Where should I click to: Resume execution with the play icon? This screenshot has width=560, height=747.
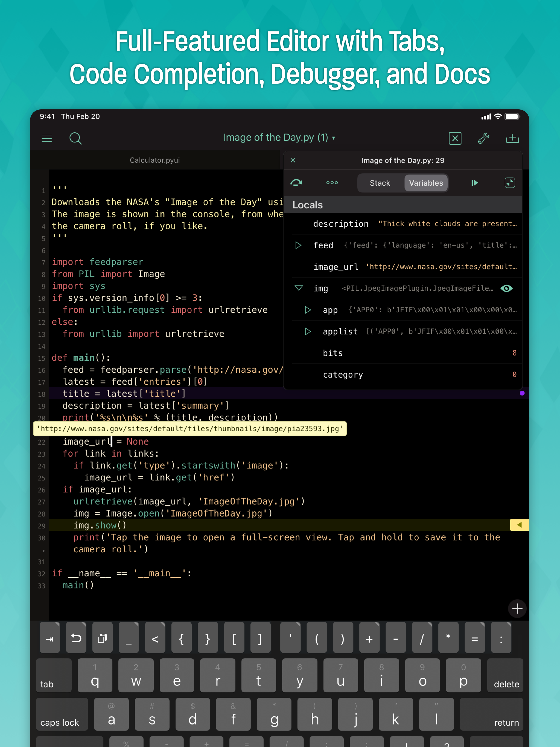(474, 183)
